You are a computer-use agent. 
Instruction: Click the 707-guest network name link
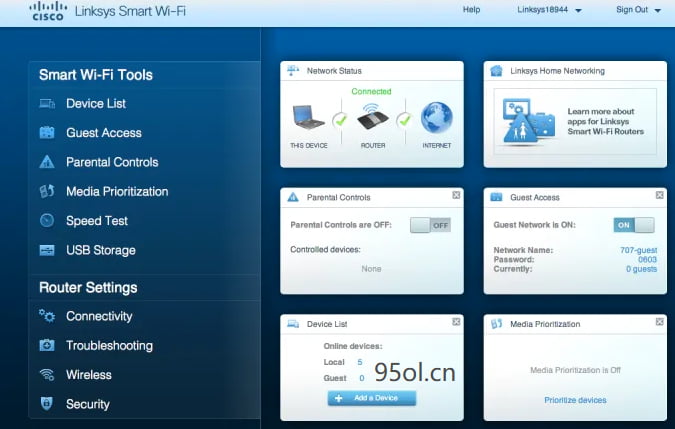[639, 250]
